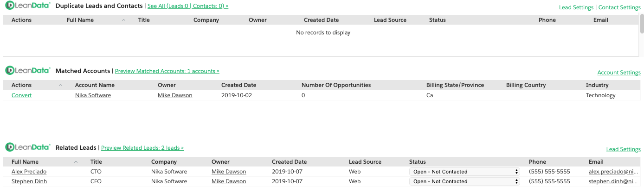644x193 pixels.
Task: Sort Duplicate Leads by Created Date column
Action: point(321,20)
